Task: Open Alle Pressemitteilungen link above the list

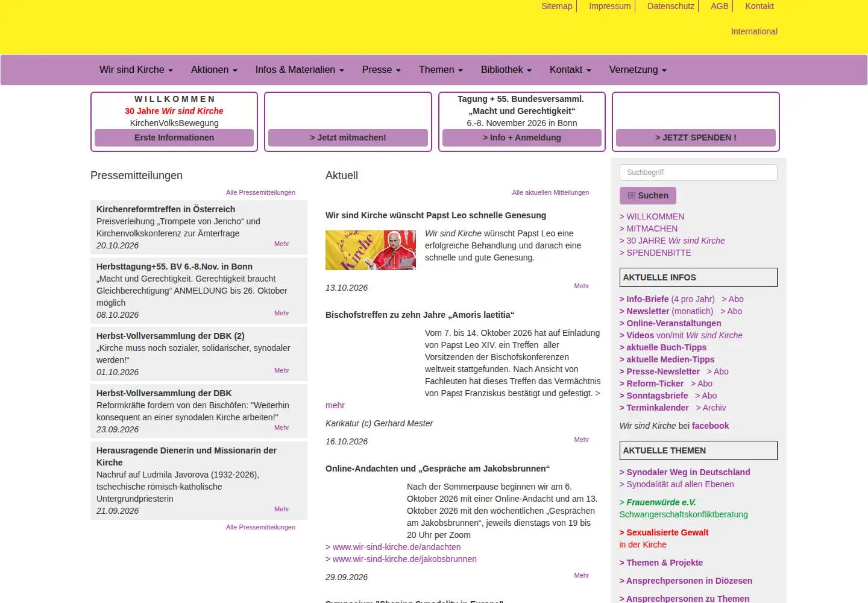Action: click(260, 192)
